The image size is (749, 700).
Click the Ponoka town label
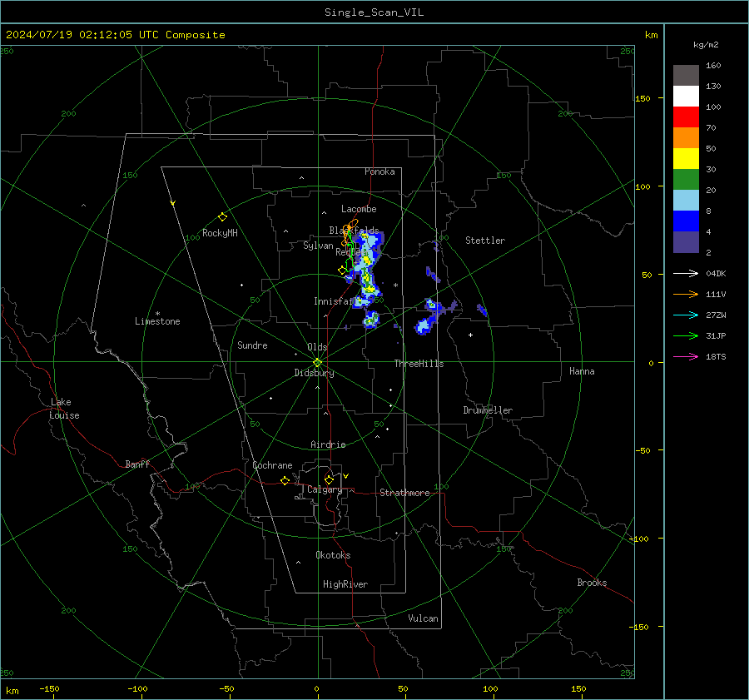(379, 171)
